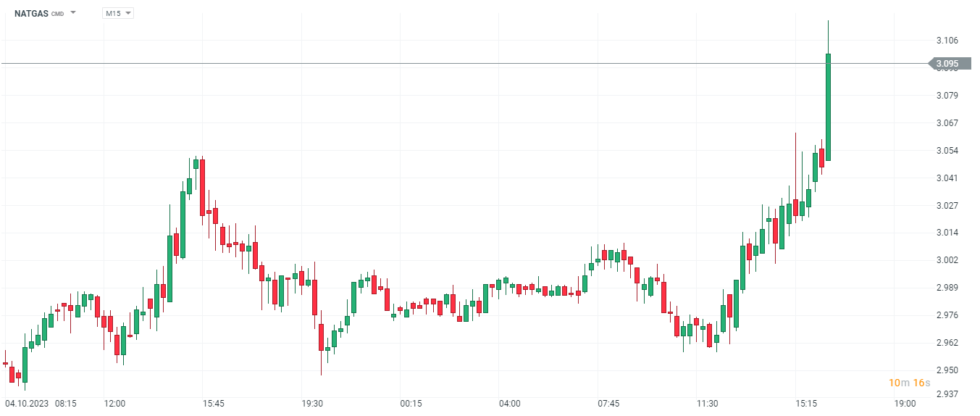This screenshot has height=416, width=980.
Task: Select the 3.095 current price tag
Action: [x=950, y=64]
